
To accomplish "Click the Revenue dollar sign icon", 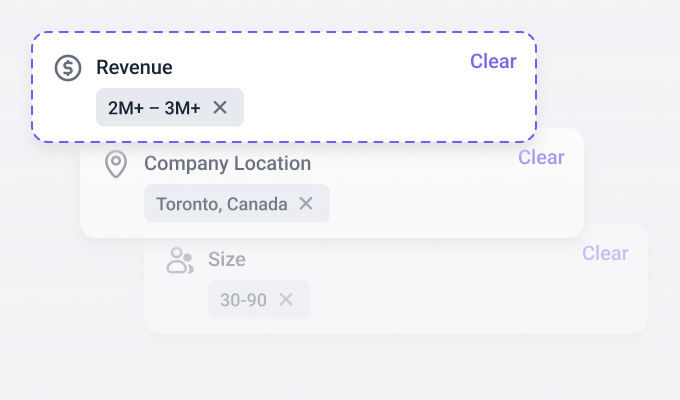I will (68, 68).
